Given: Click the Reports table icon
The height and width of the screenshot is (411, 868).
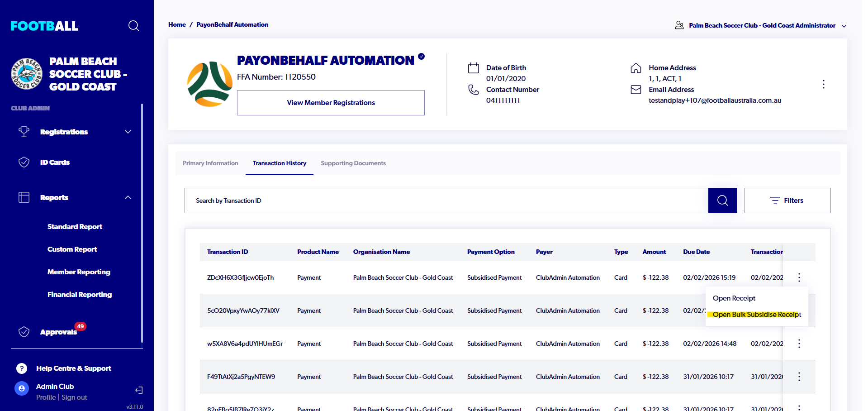Looking at the screenshot, I should (24, 197).
